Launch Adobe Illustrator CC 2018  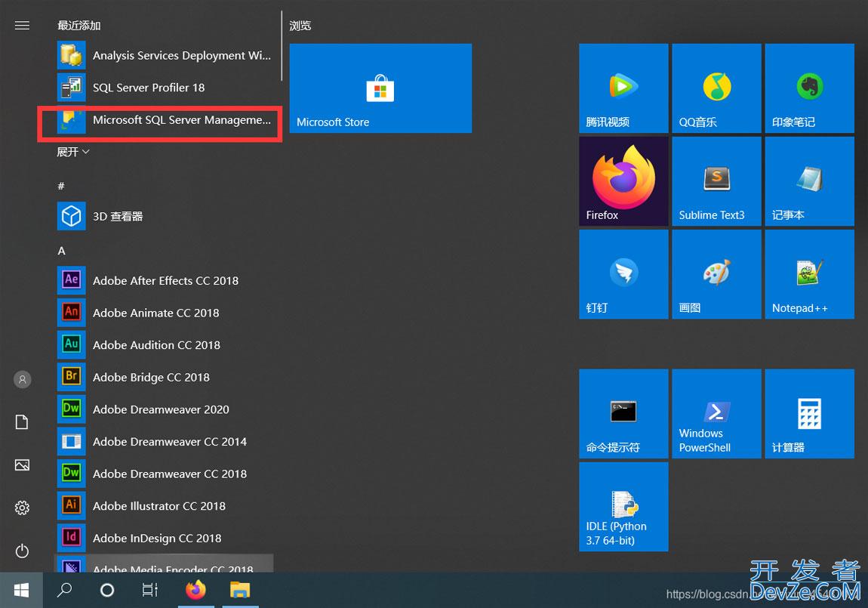[165, 505]
